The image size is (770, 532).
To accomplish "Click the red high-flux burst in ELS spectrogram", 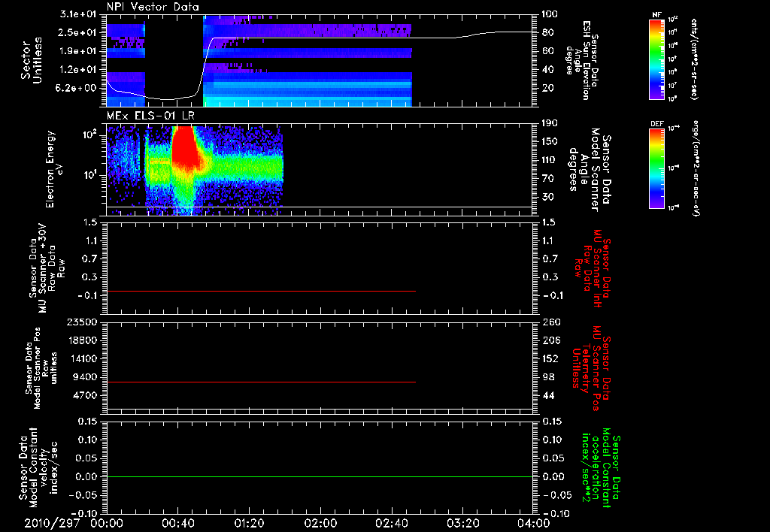I will (x=184, y=145).
